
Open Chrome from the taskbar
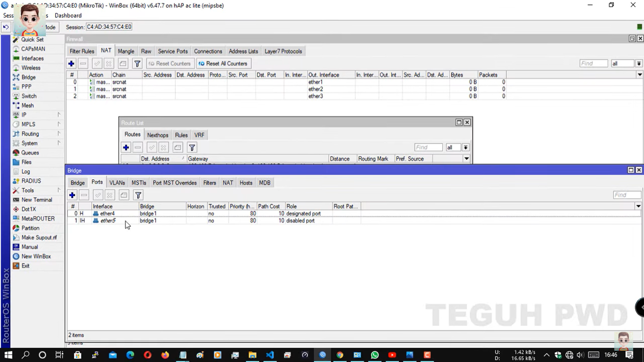tap(340, 355)
